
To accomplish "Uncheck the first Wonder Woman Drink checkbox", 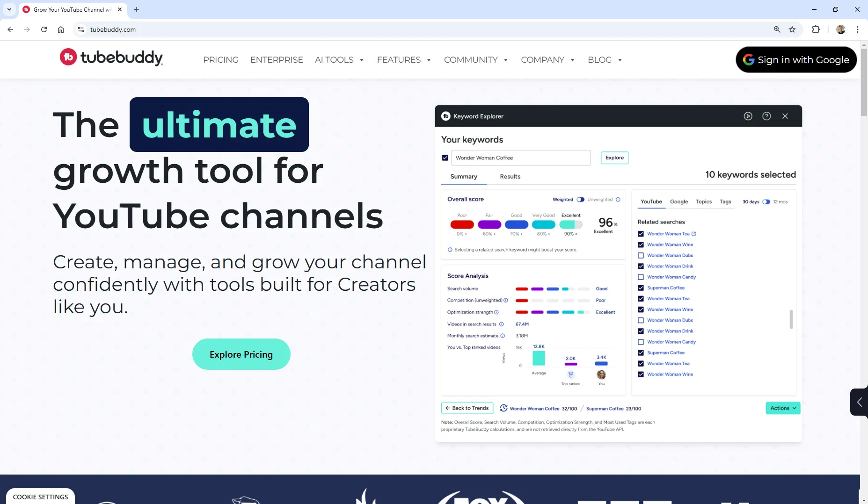I will click(x=641, y=266).
